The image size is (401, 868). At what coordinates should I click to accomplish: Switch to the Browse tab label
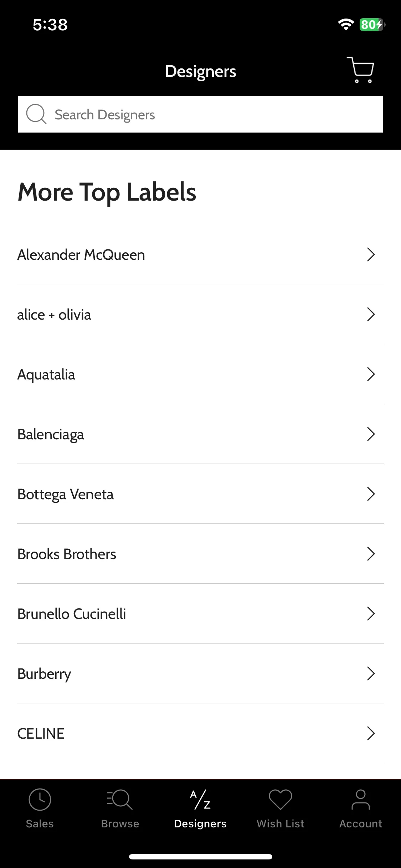pos(120,824)
